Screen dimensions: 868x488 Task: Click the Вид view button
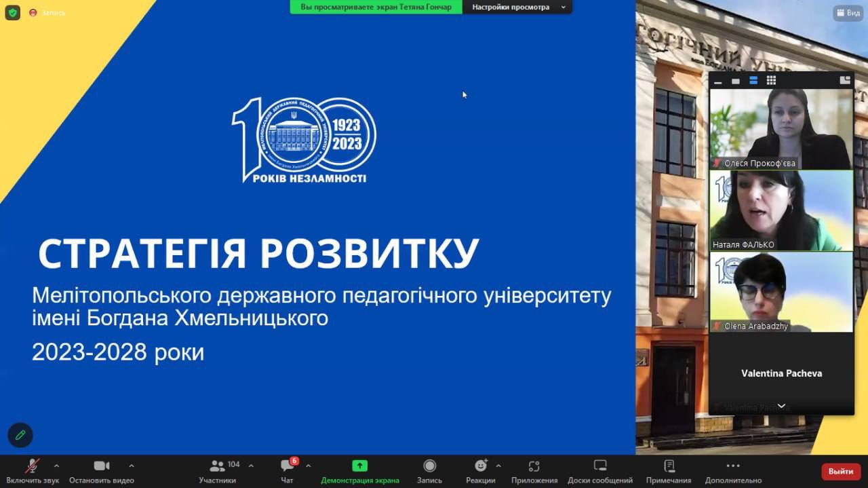coord(848,13)
